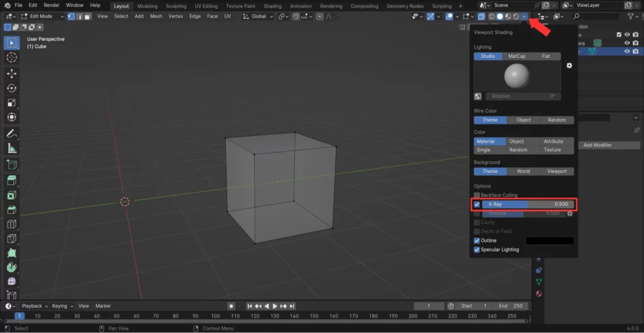Adjust the X-Ray alpha slider
The height and width of the screenshot is (333, 644).
(x=528, y=205)
